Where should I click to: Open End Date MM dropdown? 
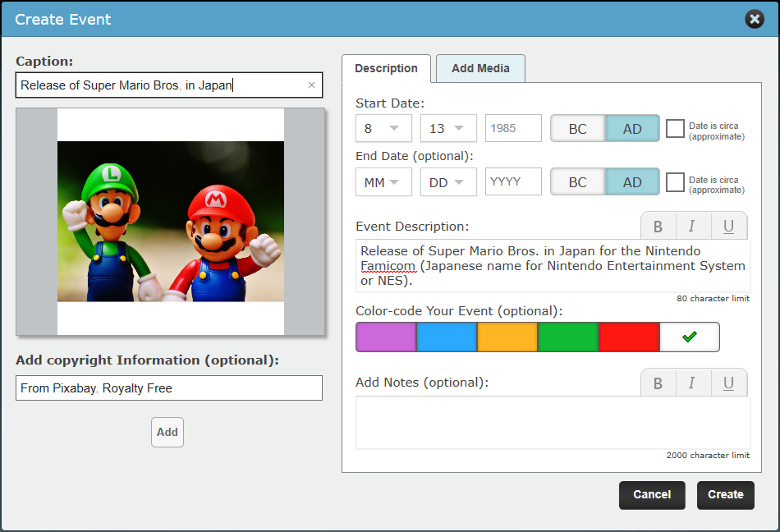[383, 182]
